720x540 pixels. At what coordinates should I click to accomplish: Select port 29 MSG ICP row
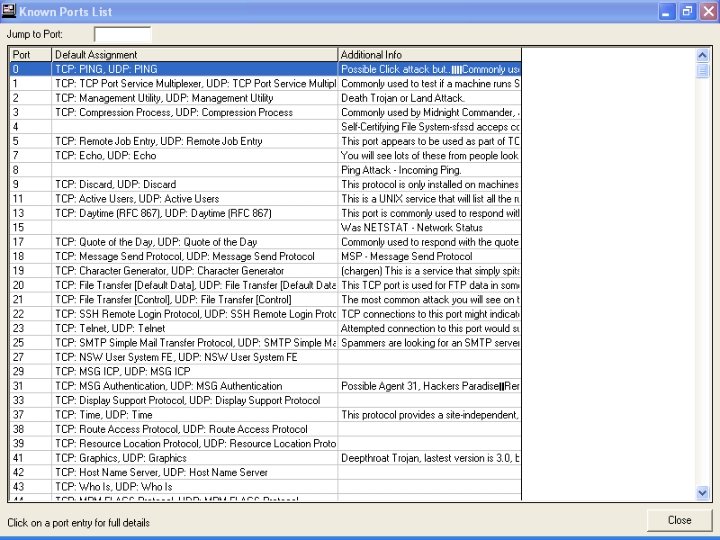click(265, 371)
